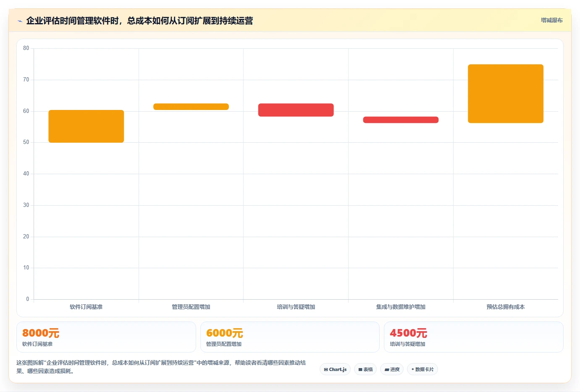
Task: Click the x-axis label 软件订阅基准
Action: (86, 307)
